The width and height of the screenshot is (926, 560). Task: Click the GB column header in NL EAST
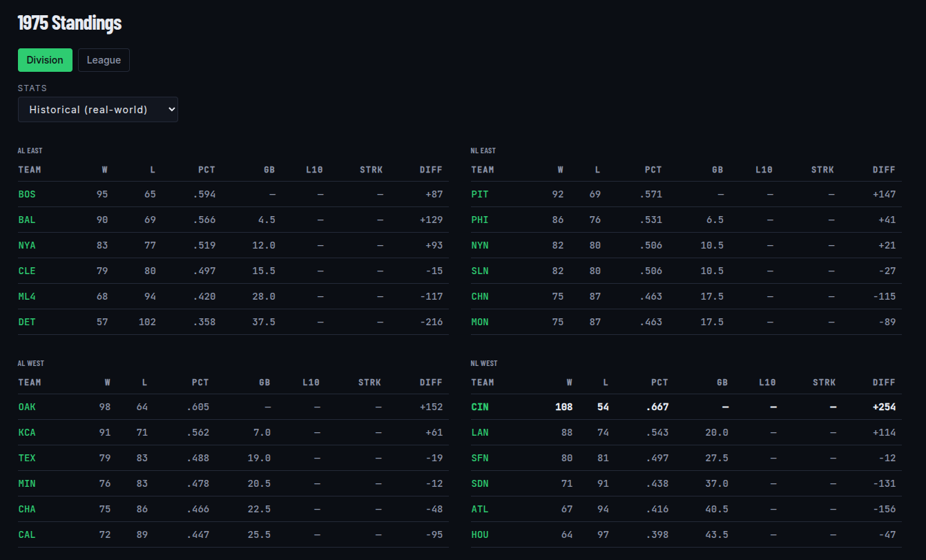(x=717, y=170)
